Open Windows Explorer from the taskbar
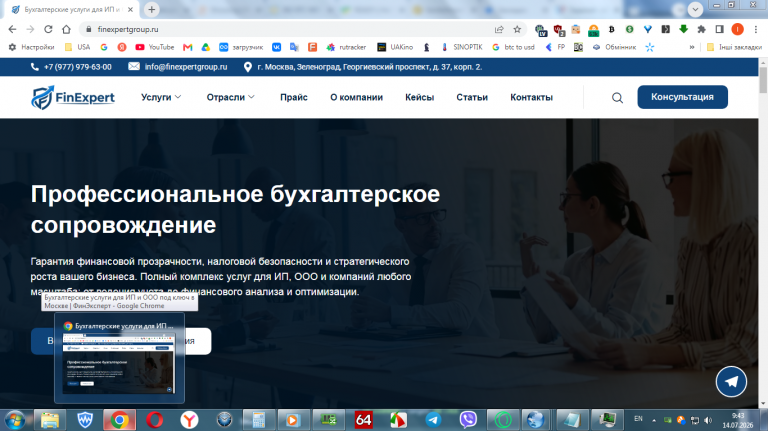Screen dimensions: 768x431 [x=49, y=420]
